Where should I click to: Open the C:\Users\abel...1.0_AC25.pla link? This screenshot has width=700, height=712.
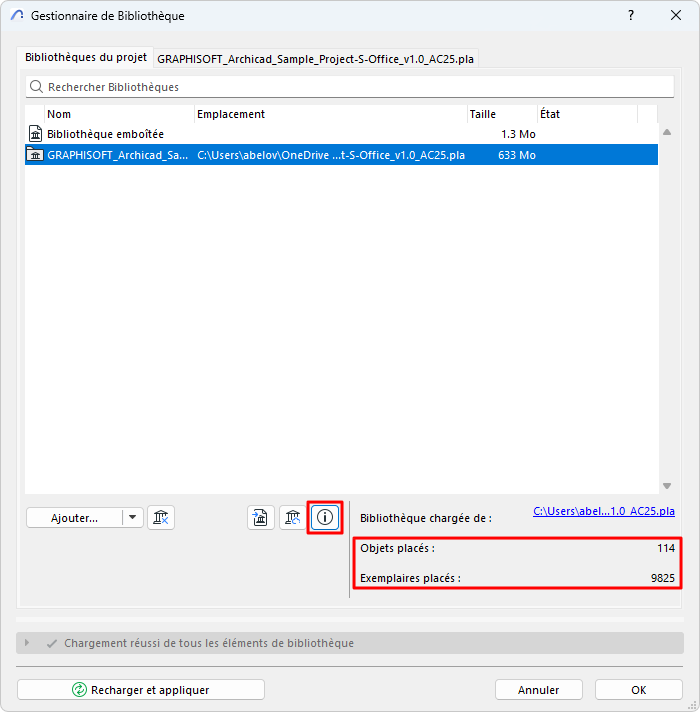[604, 511]
